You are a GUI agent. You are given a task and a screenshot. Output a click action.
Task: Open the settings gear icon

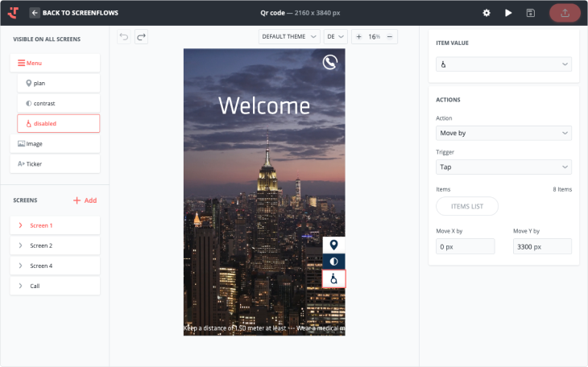487,13
